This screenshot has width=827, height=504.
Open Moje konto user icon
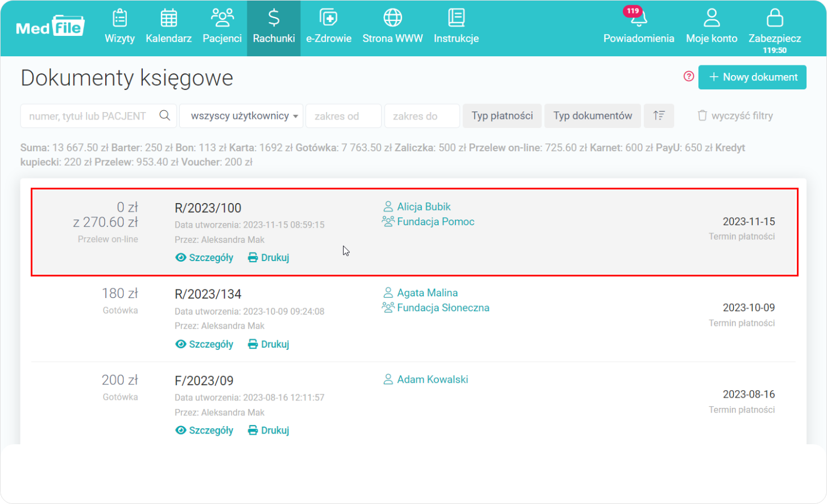tap(712, 18)
